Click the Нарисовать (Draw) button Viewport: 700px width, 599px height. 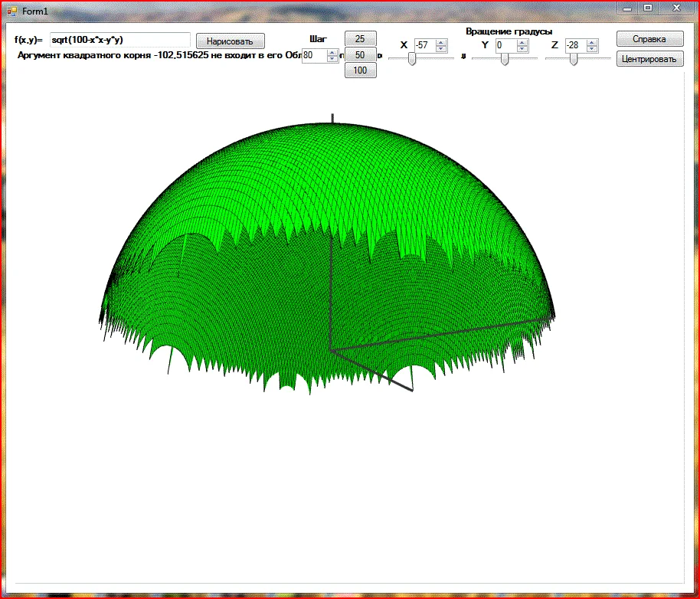(x=230, y=41)
